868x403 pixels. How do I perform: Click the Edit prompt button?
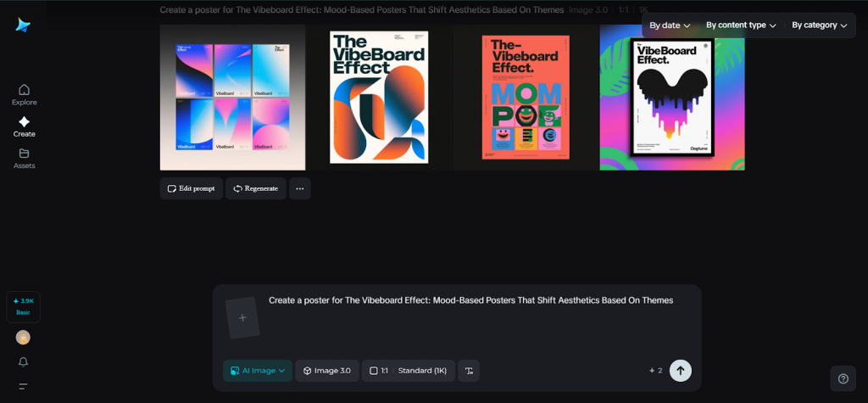point(191,188)
